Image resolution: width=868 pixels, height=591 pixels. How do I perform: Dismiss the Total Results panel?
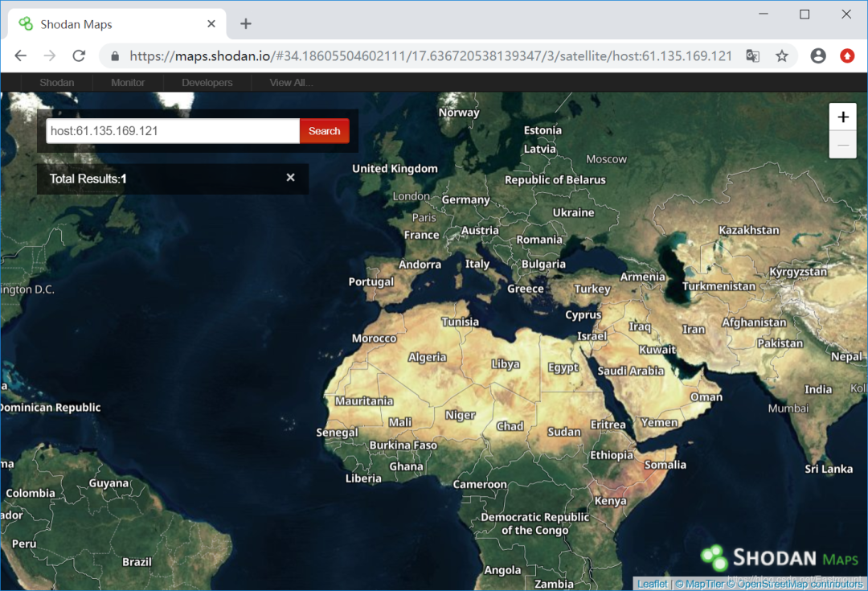[291, 177]
